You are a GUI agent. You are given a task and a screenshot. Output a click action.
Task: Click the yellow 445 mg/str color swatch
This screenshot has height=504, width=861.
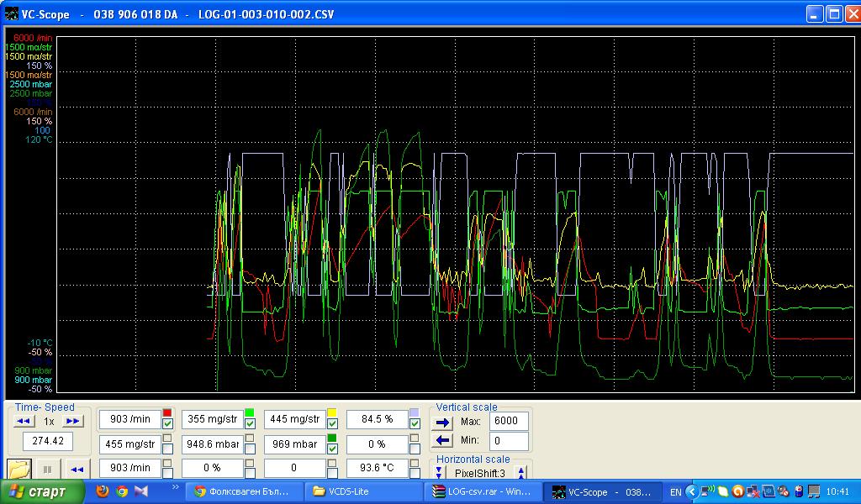(x=332, y=413)
